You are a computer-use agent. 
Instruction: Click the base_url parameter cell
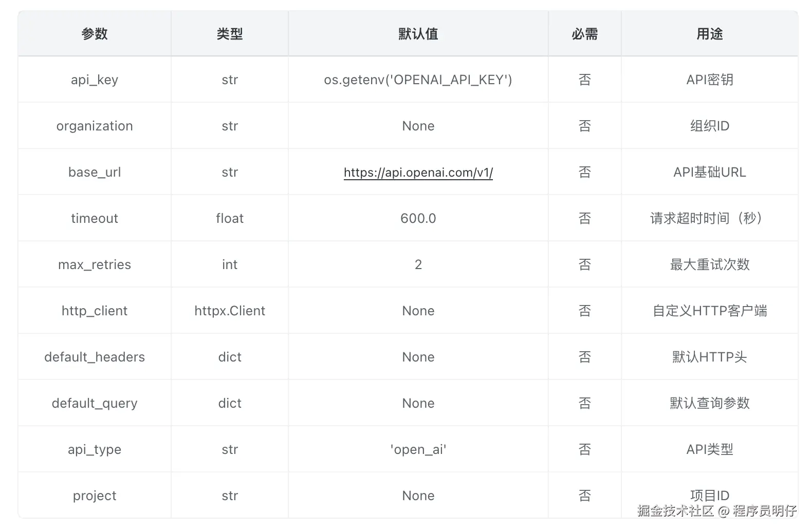click(95, 173)
